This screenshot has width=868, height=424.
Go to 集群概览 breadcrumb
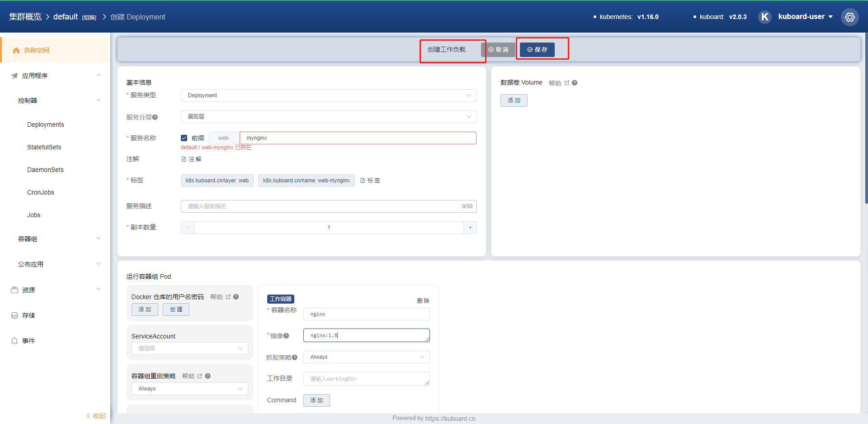point(25,17)
